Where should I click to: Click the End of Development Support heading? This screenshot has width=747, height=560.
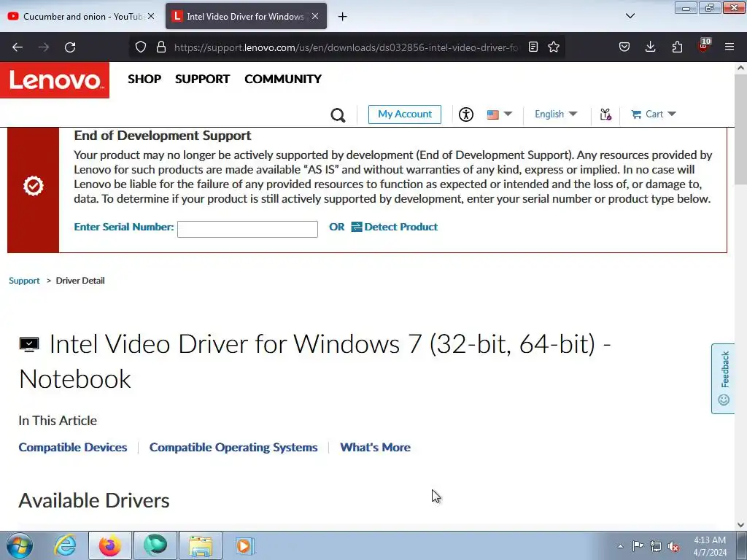[x=163, y=136]
